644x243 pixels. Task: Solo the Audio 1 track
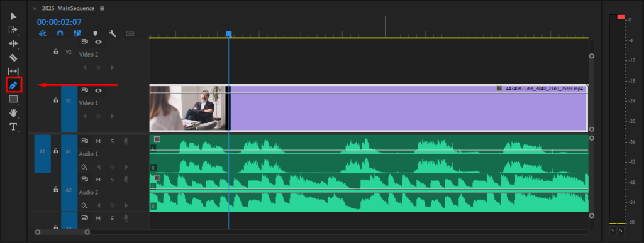(x=112, y=141)
